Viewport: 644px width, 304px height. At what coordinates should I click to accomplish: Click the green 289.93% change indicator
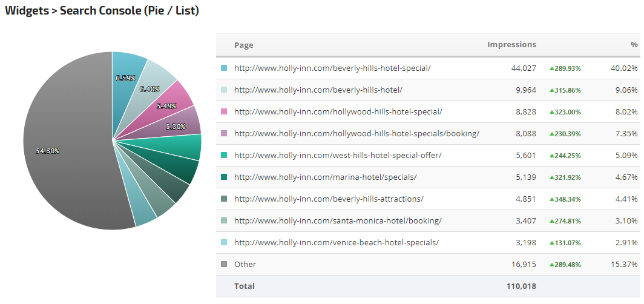pyautogui.click(x=565, y=68)
